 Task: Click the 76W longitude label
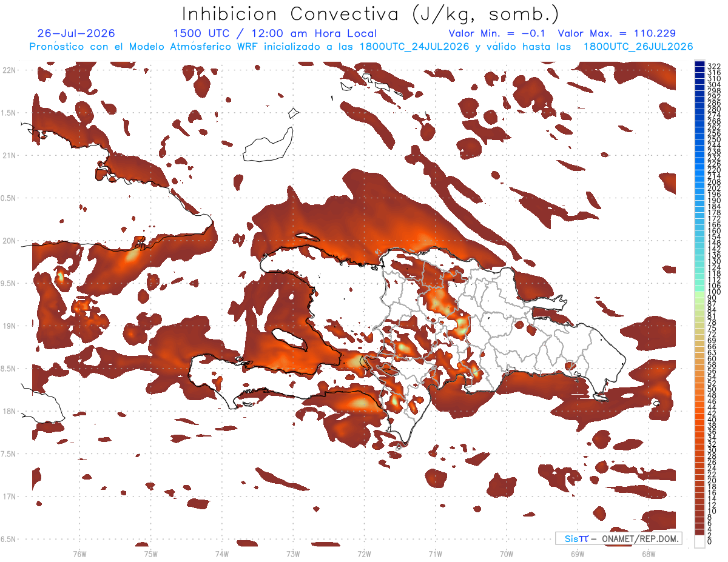click(79, 554)
